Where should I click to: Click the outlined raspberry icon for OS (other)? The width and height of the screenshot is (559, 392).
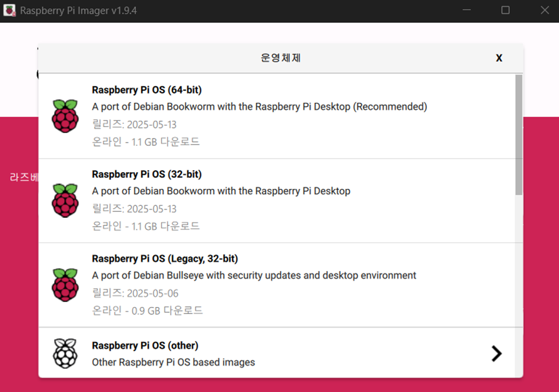tap(65, 353)
